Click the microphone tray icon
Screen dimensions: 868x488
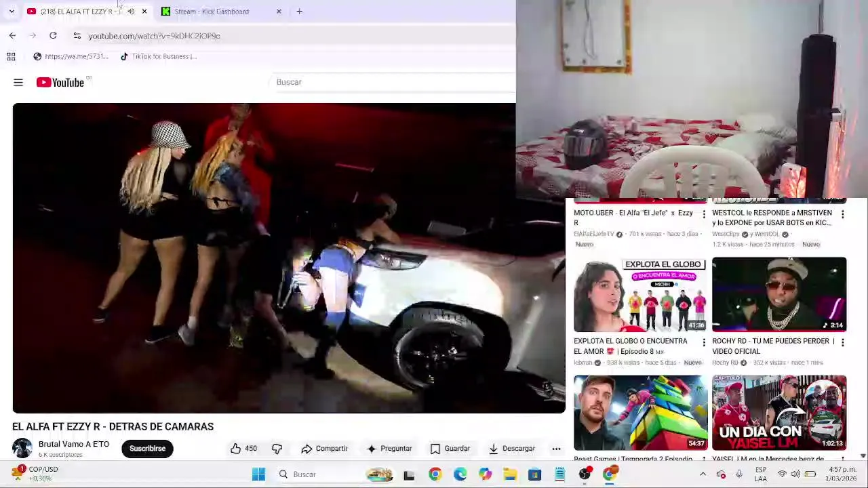tap(739, 474)
